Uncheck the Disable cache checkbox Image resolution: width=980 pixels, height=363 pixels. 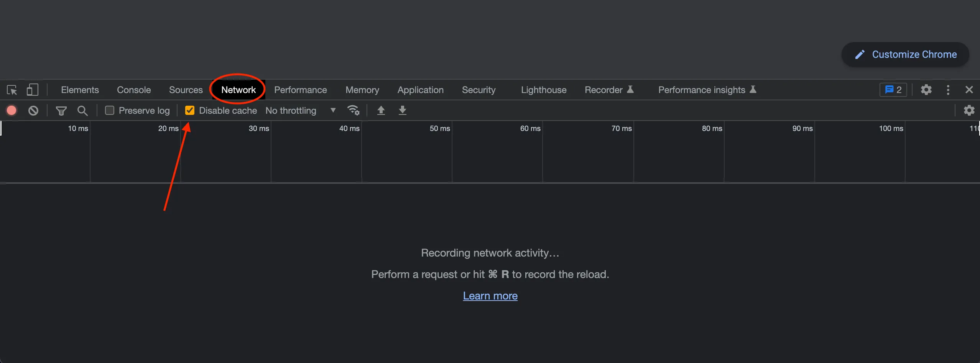[x=190, y=110]
